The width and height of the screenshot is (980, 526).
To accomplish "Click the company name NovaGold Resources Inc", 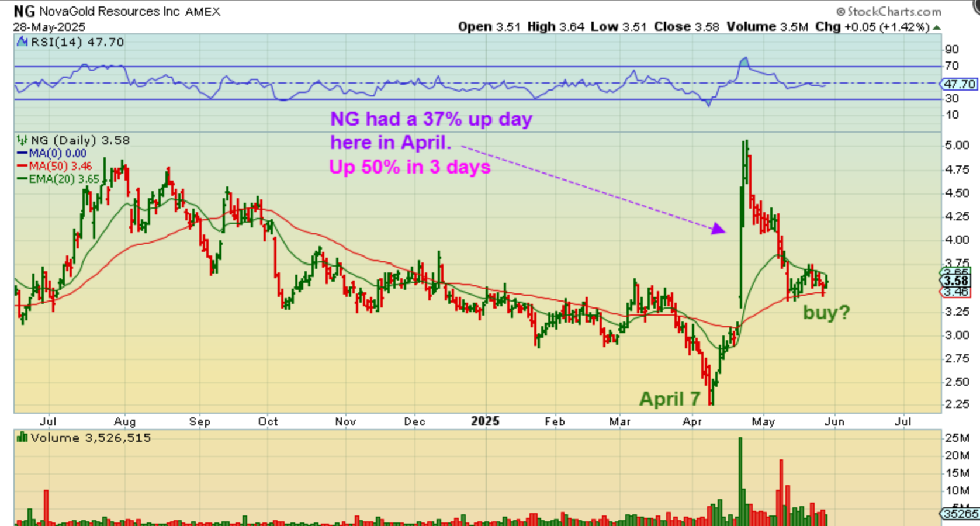I will 109,12.
